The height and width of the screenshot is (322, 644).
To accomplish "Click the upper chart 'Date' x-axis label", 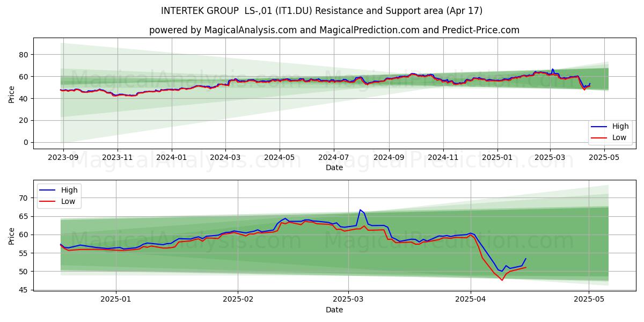I will [334, 167].
